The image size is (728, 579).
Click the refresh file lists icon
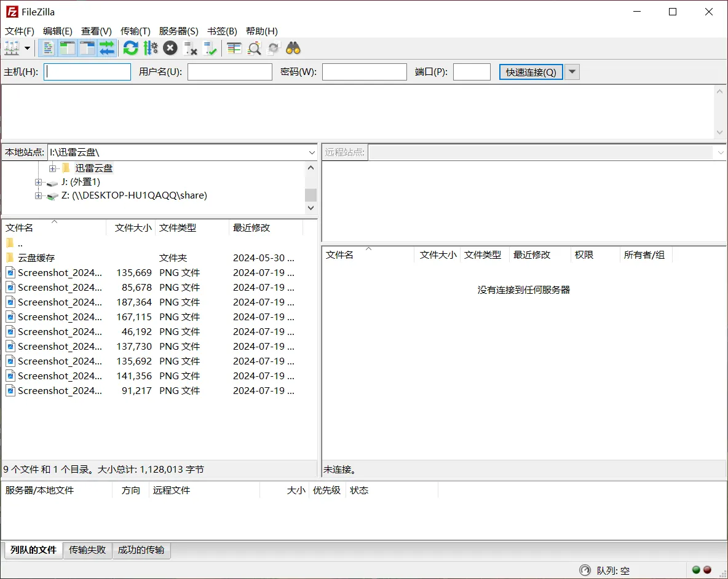[x=131, y=48]
